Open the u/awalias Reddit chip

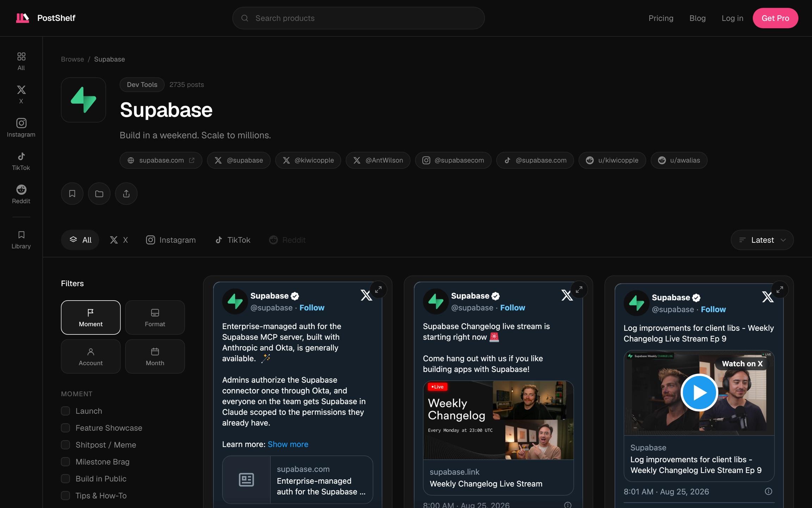(679, 161)
